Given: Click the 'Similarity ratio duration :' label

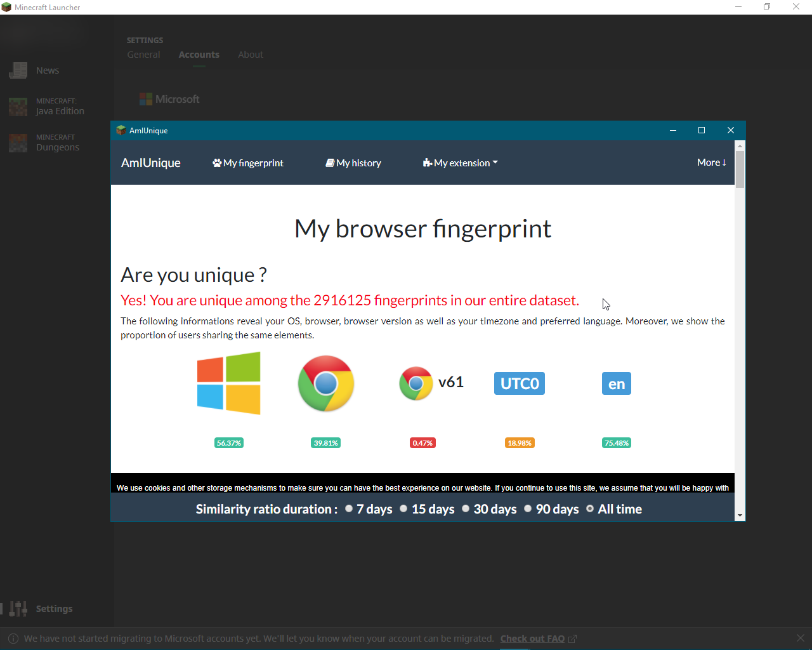Looking at the screenshot, I should [x=266, y=509].
